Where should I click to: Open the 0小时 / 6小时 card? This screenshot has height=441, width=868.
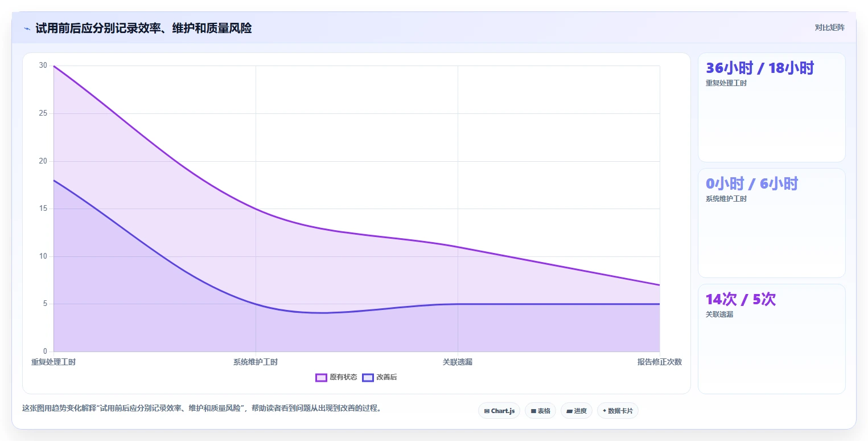pos(771,223)
